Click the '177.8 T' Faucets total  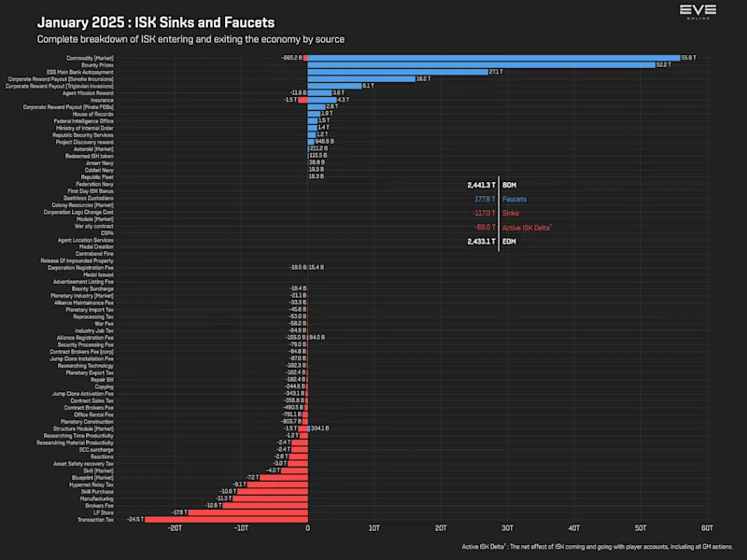point(485,199)
